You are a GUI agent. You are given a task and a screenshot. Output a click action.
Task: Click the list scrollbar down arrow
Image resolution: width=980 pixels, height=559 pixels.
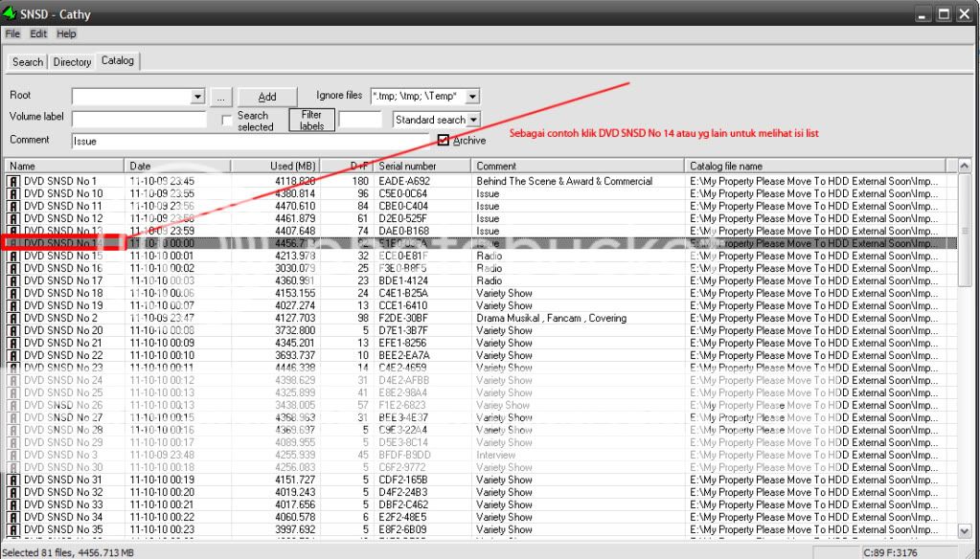[x=965, y=531]
